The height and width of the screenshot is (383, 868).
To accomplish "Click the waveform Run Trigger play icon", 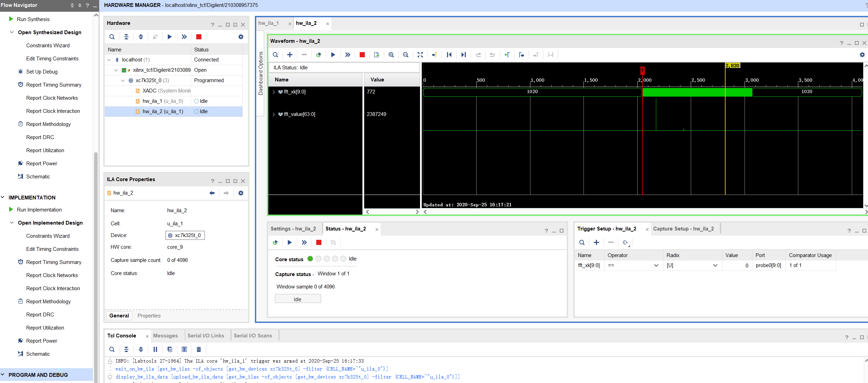I will [333, 55].
